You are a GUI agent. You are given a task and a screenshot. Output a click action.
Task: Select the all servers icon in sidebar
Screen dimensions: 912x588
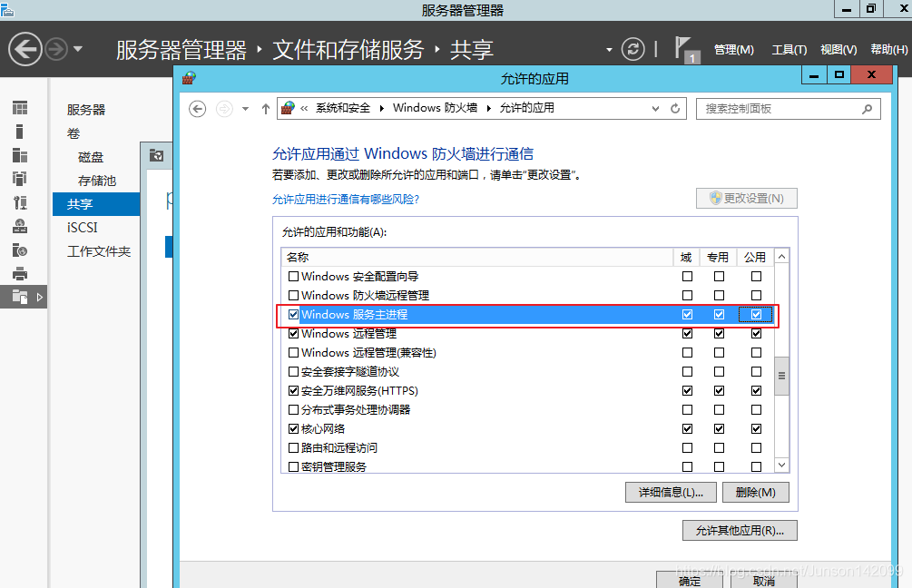coord(20,155)
